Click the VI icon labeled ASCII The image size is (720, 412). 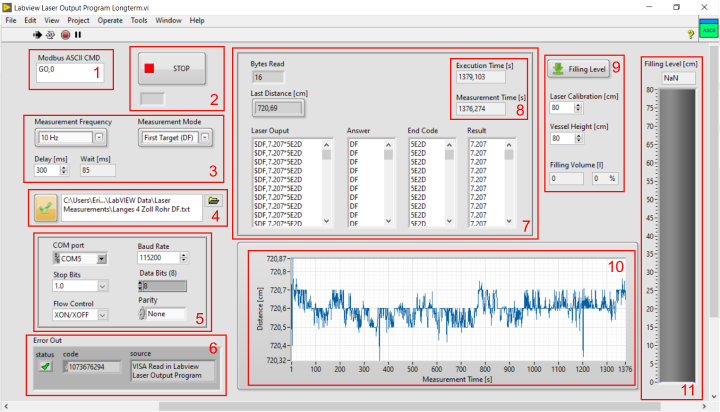(708, 31)
